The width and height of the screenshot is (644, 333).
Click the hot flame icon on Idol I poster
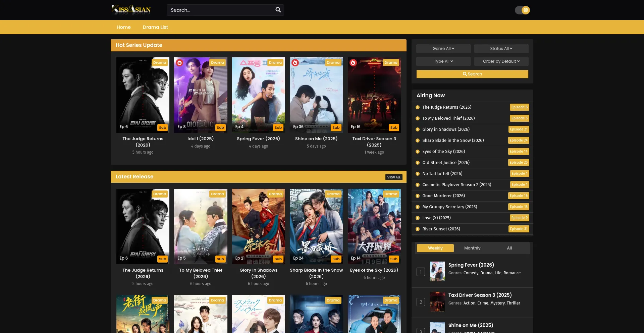tap(179, 63)
